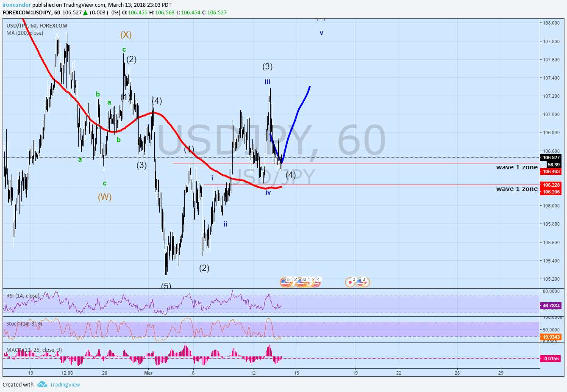The height and width of the screenshot is (392, 567).
Task: Open the ironcondor author profile link
Action: point(17,5)
